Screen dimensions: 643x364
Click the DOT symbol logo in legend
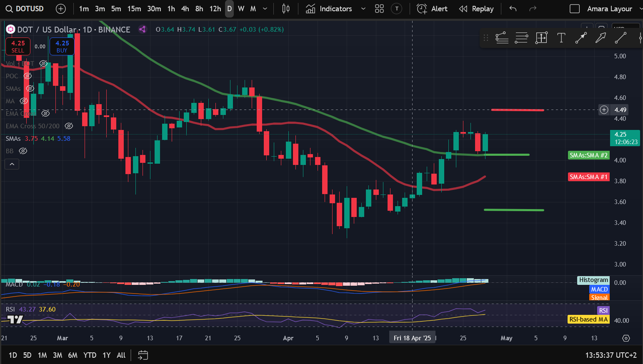[10, 30]
